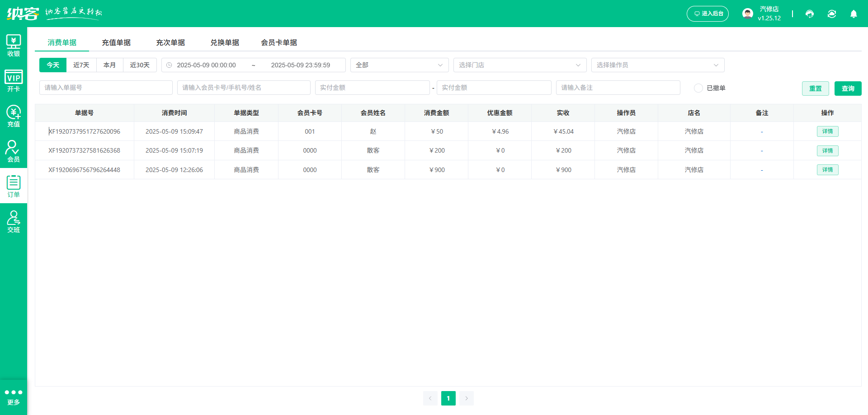This screenshot has height=415, width=868.
Task: Click the customer service headset icon
Action: click(x=810, y=14)
